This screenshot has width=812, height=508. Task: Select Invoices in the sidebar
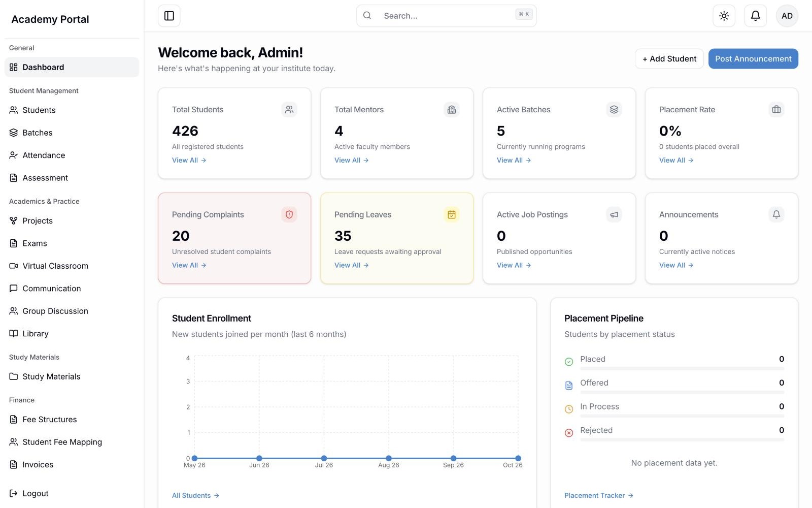[72, 465]
